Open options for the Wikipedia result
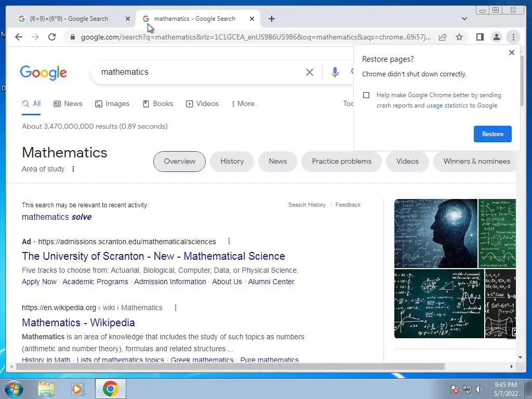This screenshot has height=399, width=532. click(x=176, y=308)
